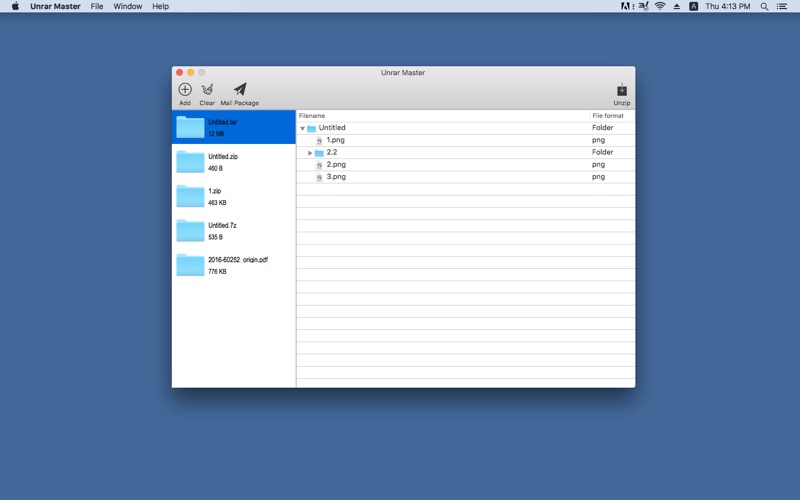Select the 1.png file name
The width and height of the screenshot is (800, 500).
point(336,140)
